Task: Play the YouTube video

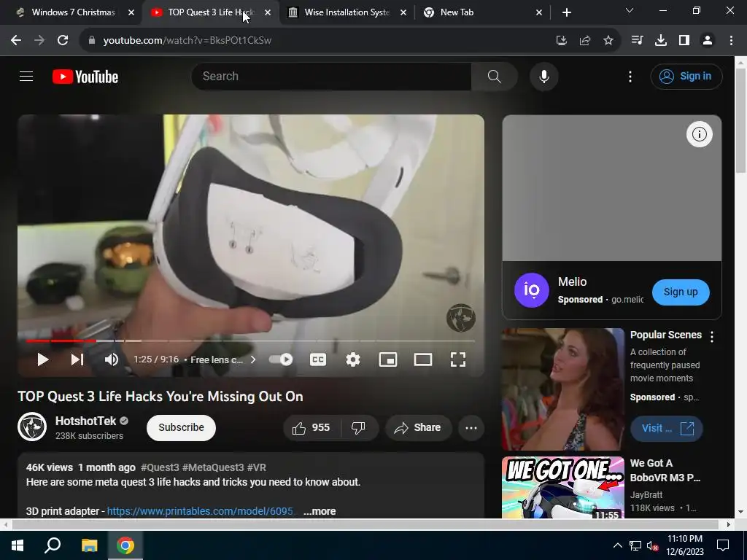Action: coord(43,359)
